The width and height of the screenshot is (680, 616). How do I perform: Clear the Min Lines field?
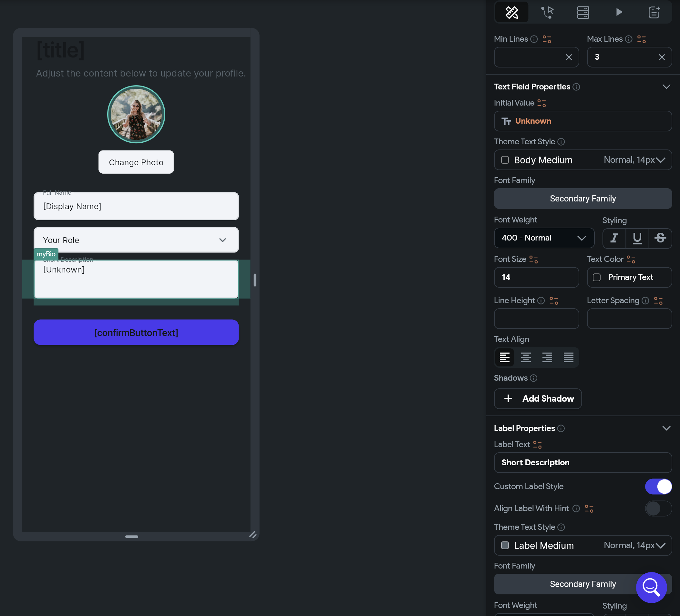click(x=569, y=57)
